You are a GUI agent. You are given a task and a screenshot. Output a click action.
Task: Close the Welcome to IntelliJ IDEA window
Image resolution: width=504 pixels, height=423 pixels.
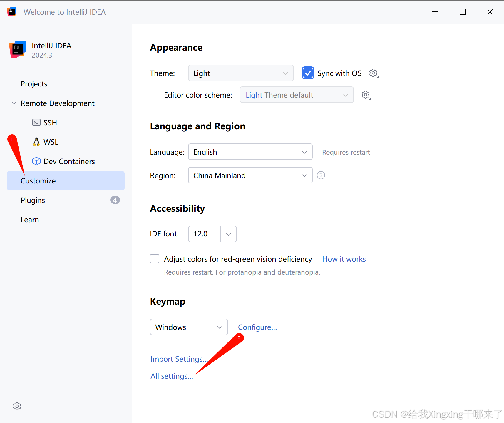click(490, 12)
